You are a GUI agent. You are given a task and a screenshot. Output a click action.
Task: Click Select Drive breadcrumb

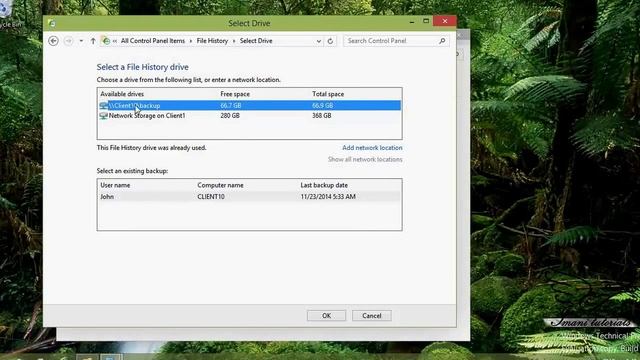click(x=256, y=41)
